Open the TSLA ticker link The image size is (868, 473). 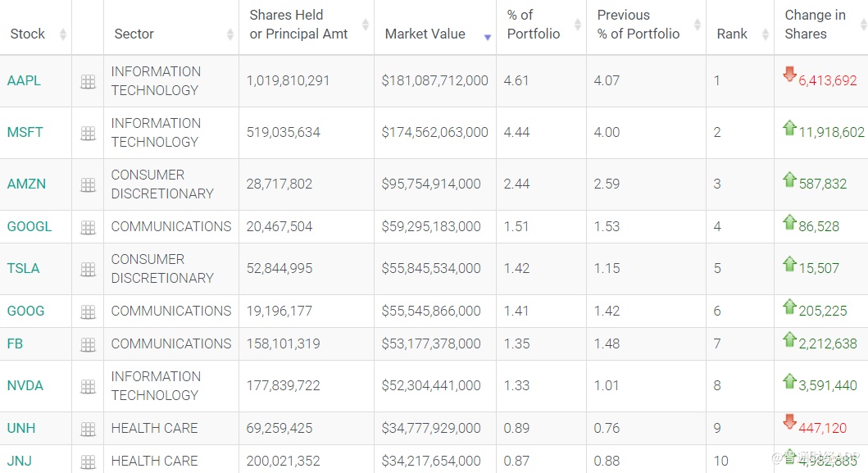pos(23,268)
